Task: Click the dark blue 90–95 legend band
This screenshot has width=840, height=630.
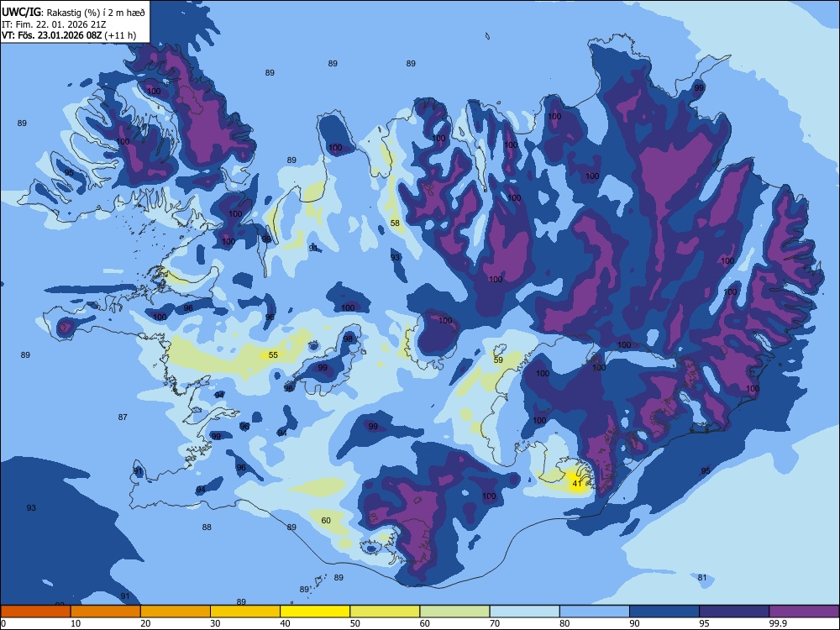Action: [664, 612]
